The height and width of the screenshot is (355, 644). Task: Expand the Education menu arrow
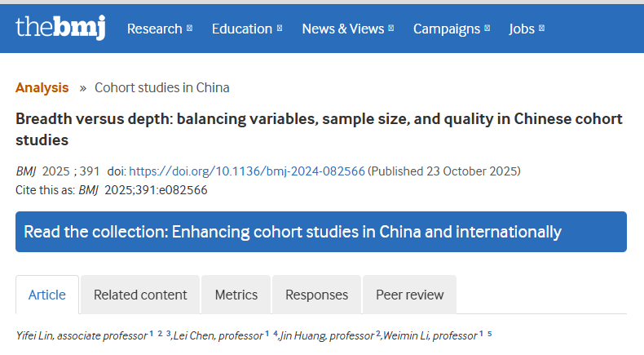pyautogui.click(x=280, y=29)
